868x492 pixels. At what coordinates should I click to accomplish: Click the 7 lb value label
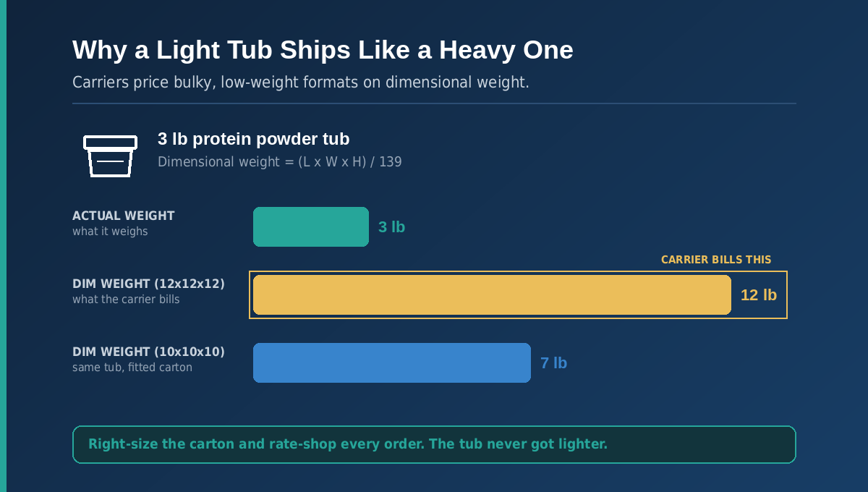click(x=553, y=363)
